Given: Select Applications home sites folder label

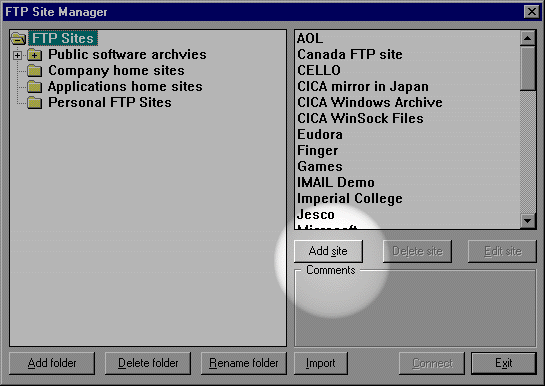Looking at the screenshot, I should (125, 87).
